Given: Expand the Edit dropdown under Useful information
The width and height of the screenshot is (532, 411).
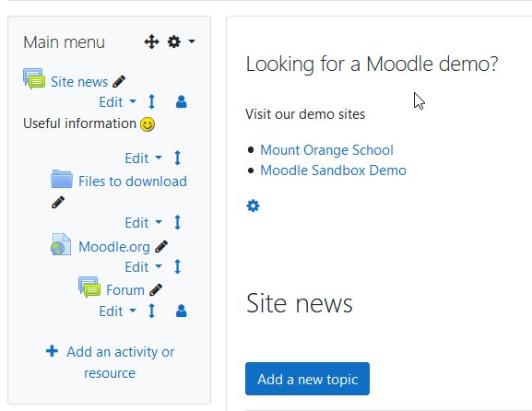Looking at the screenshot, I should coord(143,158).
